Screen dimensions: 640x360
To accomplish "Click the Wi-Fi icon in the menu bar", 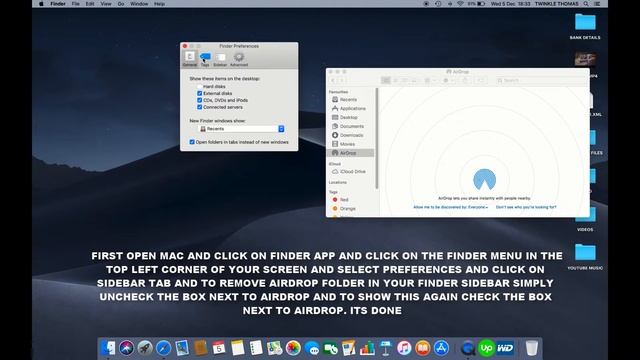I will 460,4.
